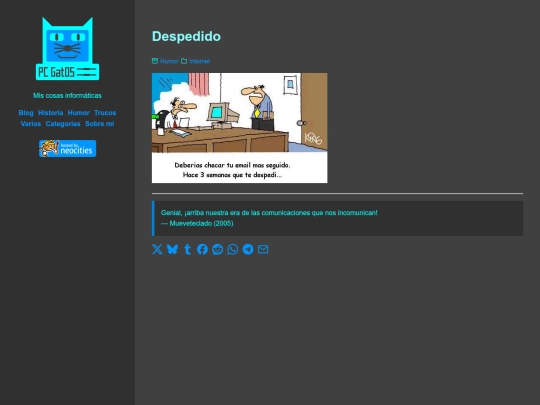The image size is (540, 405).
Task: Open the Categorías menu item
Action: (x=63, y=124)
